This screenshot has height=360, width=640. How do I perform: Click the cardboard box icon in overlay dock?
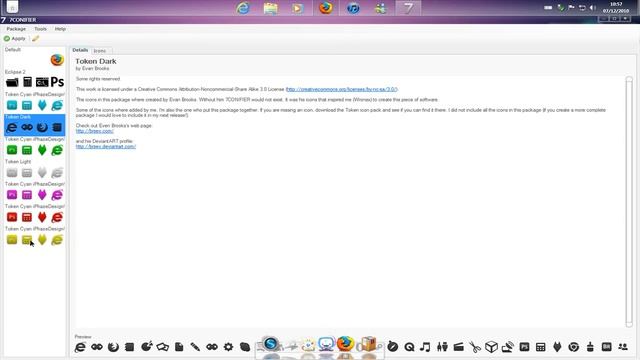pyautogui.click(x=368, y=344)
